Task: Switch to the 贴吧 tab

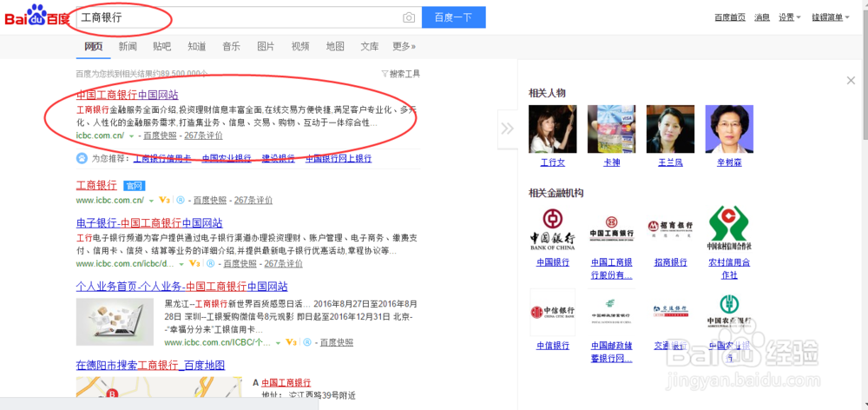Action: (162, 47)
